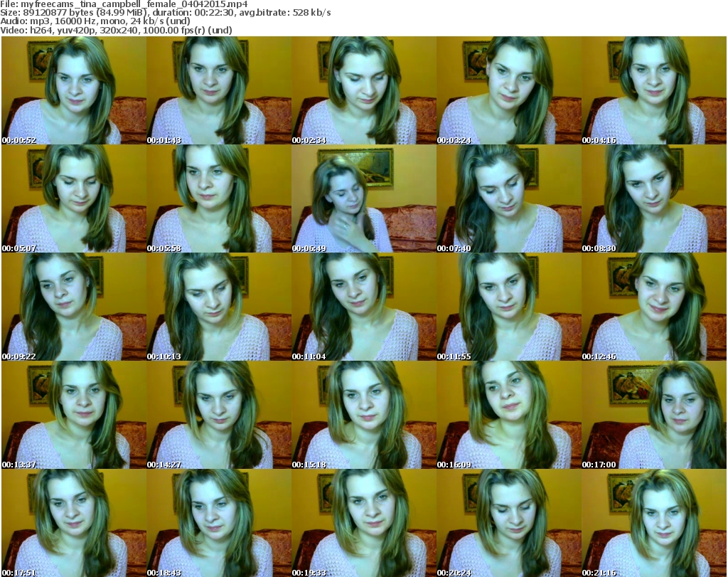This screenshot has width=728, height=577.
Task: Select the thumbnail at 00:04:16
Action: (654, 90)
